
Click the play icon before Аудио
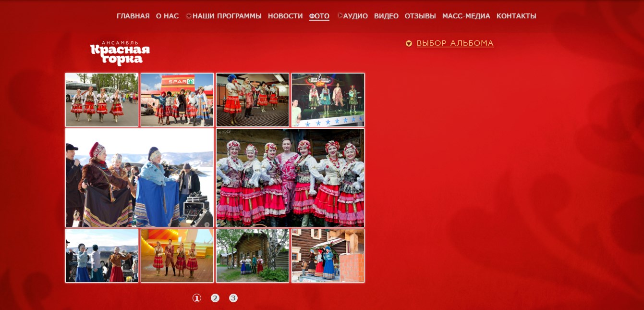coord(340,15)
